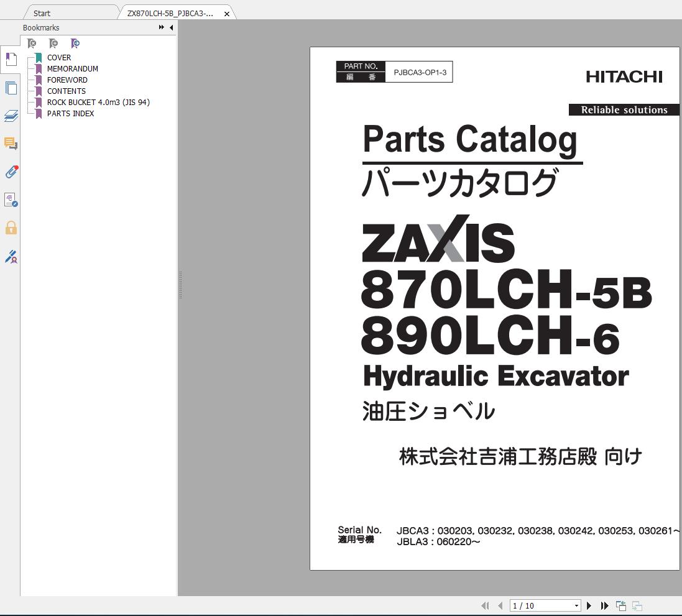Screen dimensions: 682x616
Task: Open the Bookmarks panel icon in sidebar
Action: (x=11, y=59)
